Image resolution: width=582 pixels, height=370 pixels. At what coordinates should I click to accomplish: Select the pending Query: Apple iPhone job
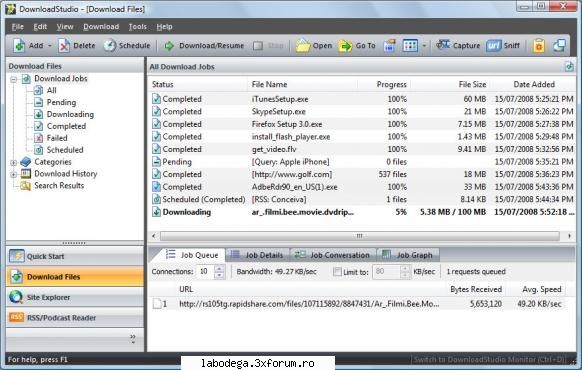pos(362,162)
